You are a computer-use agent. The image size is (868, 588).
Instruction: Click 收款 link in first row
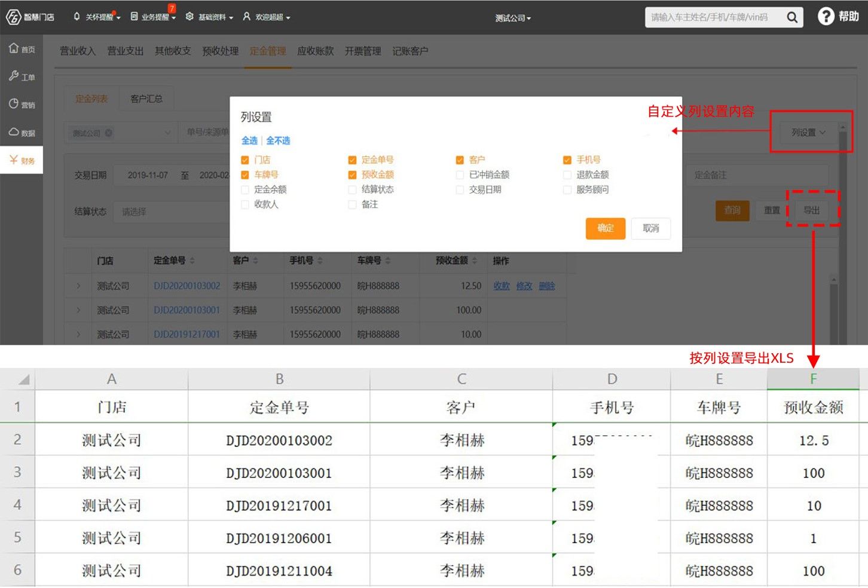pyautogui.click(x=502, y=286)
